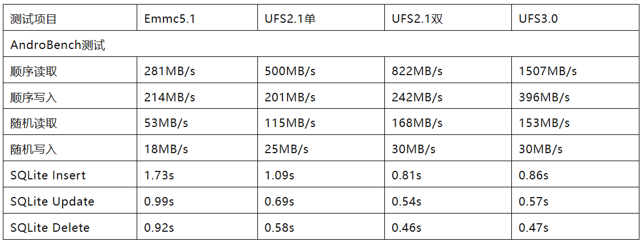The image size is (644, 246).
Task: Select the 顺序写入 row label
Action: coord(34,97)
